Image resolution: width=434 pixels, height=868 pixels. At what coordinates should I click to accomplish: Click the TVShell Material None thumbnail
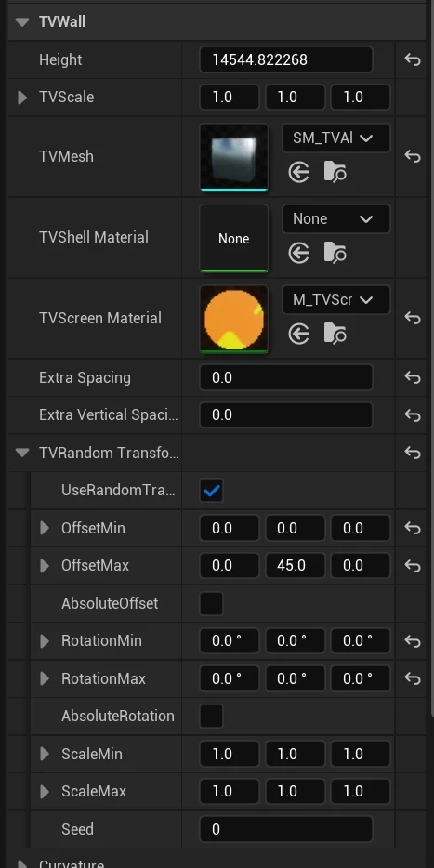pos(233,238)
